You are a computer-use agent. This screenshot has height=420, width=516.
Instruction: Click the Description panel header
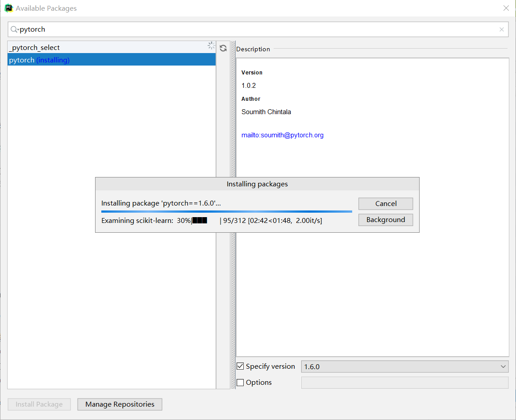pos(253,49)
